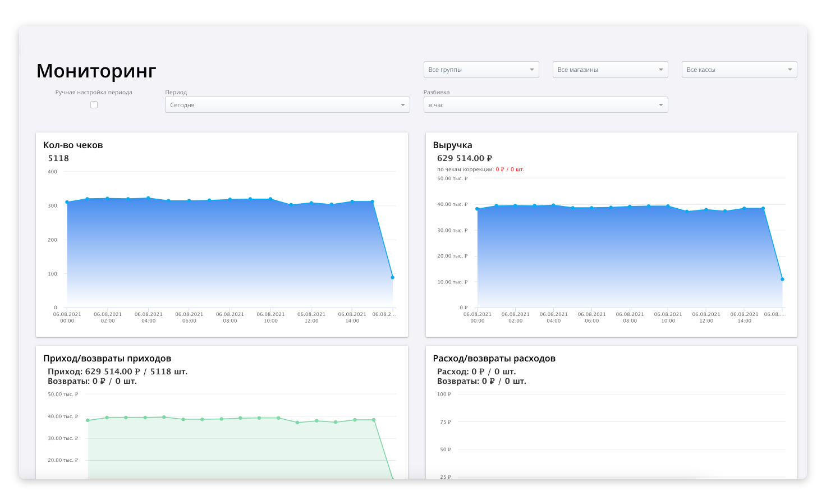
Task: Select first data point in Кол-во чеков chart
Action: click(67, 202)
